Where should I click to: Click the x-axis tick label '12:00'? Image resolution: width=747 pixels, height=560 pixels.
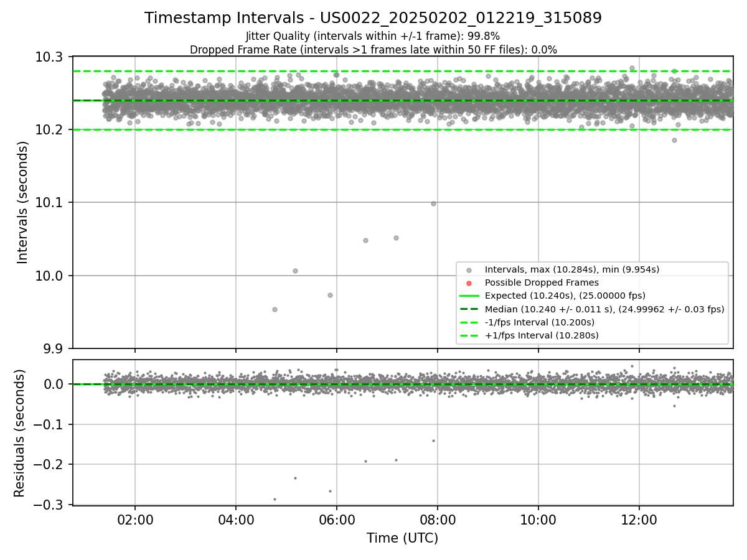coord(639,521)
